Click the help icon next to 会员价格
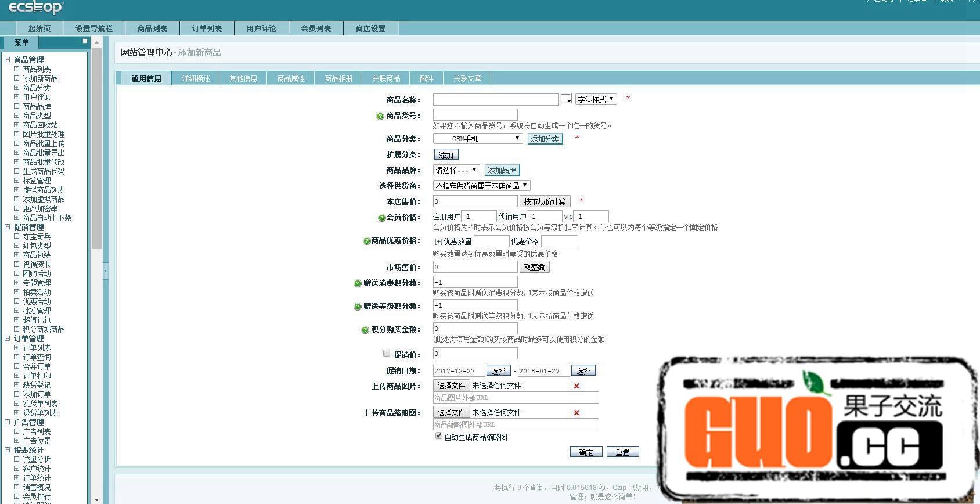Image resolution: width=980 pixels, height=504 pixels. (x=381, y=218)
